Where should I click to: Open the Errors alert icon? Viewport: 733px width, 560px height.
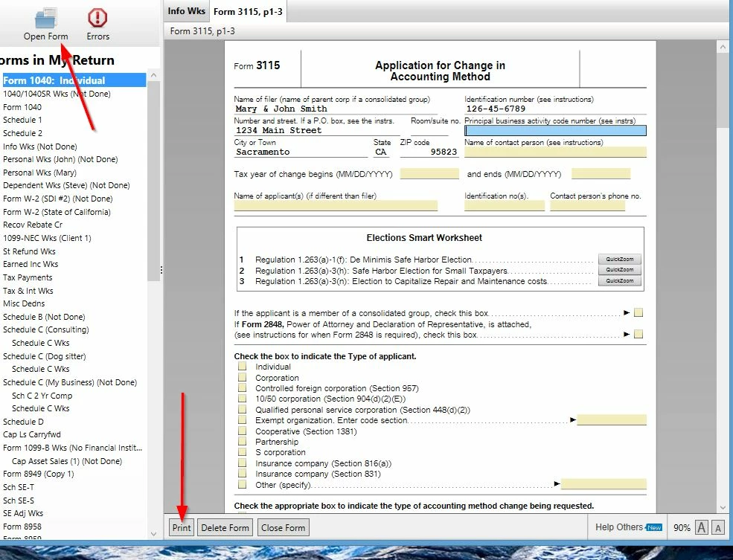click(x=97, y=18)
